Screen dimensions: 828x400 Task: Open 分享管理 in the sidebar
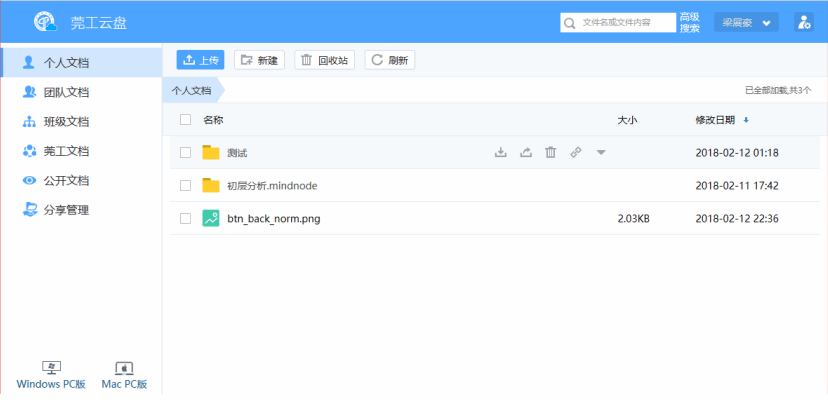pyautogui.click(x=81, y=210)
